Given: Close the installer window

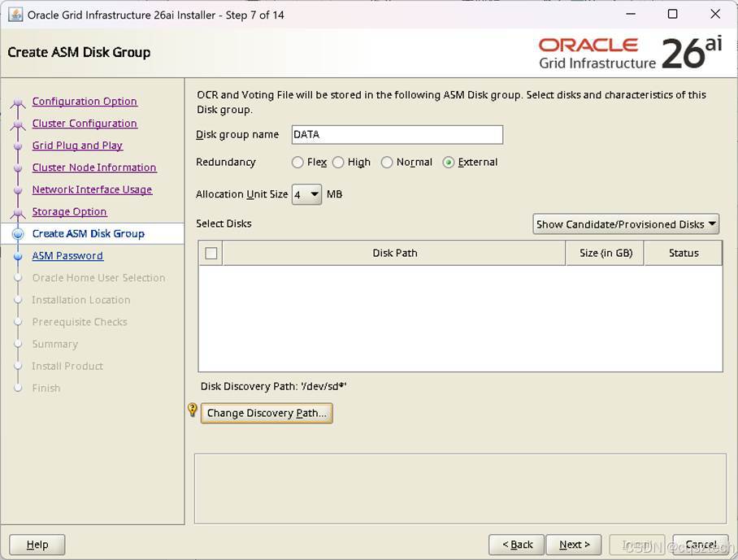Looking at the screenshot, I should click(x=715, y=14).
